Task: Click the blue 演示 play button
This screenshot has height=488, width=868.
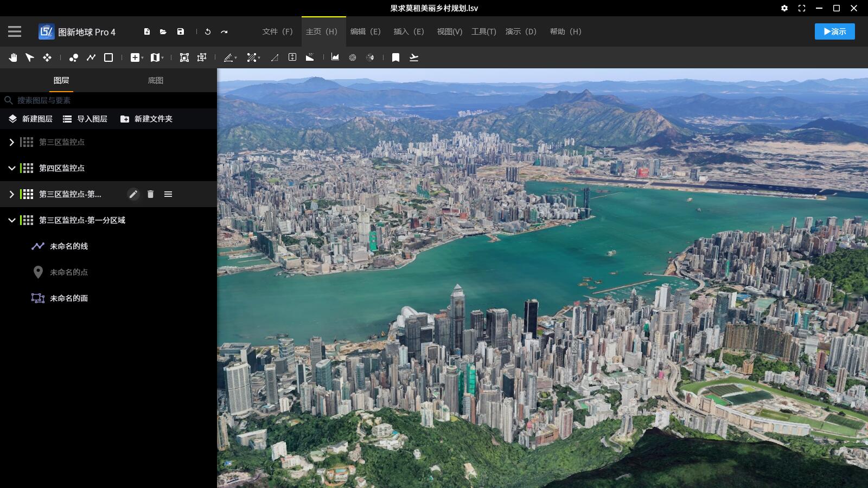Action: [835, 31]
